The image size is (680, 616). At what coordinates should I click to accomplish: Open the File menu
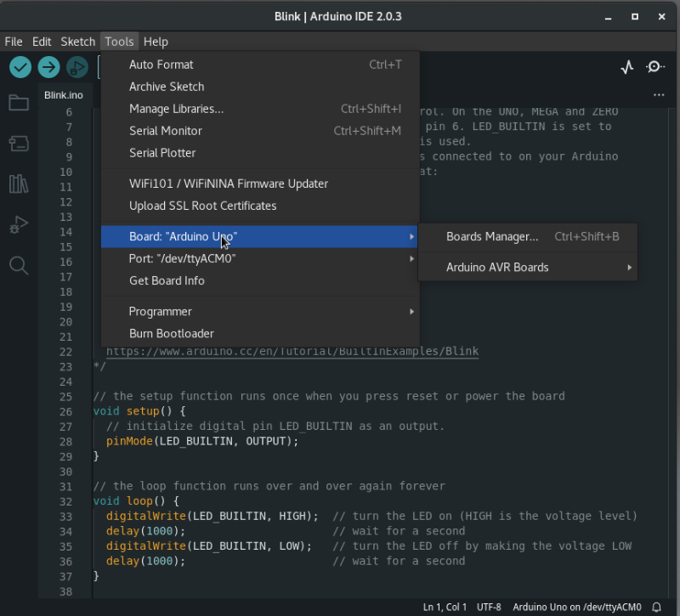14,42
